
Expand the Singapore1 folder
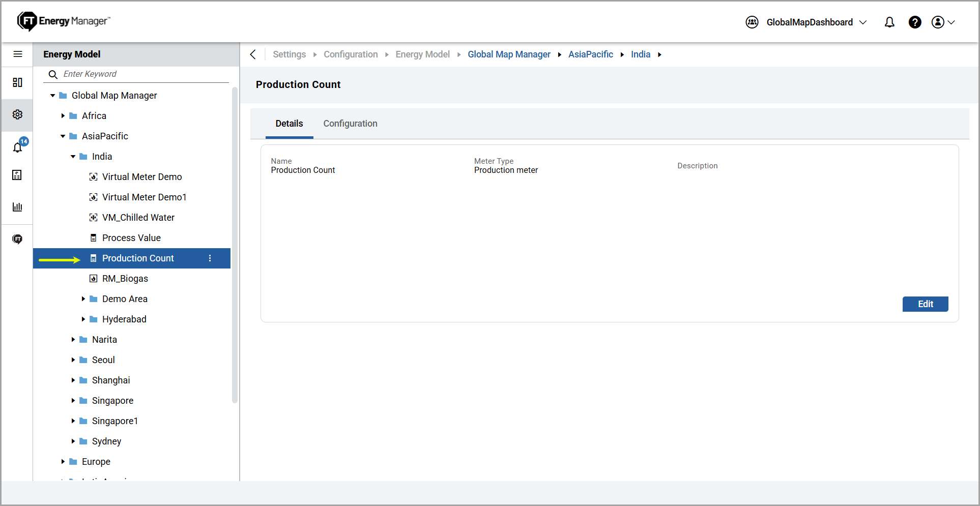tap(73, 421)
